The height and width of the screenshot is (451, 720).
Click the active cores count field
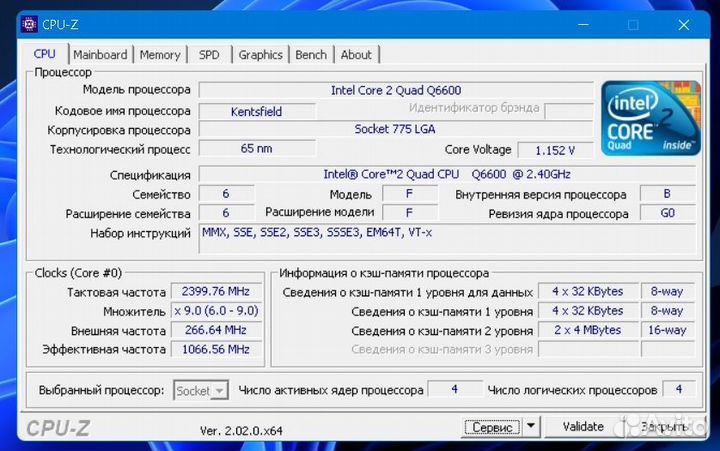tap(455, 389)
